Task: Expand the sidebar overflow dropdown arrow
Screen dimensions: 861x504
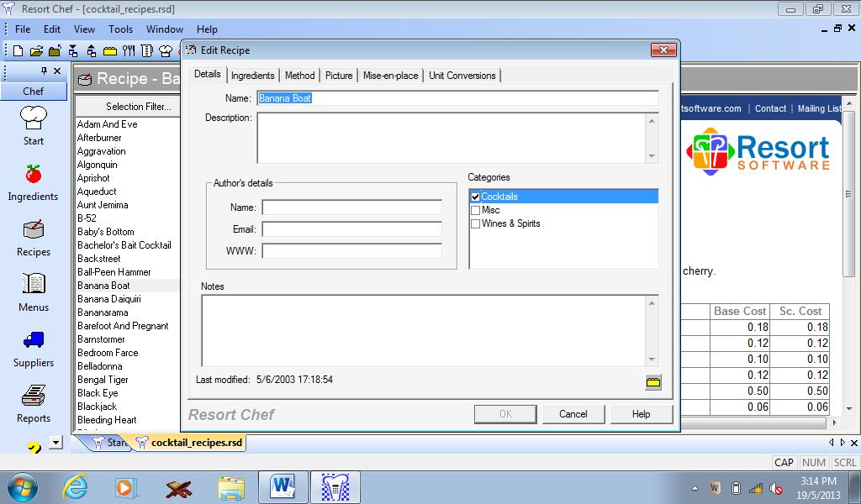Action: coord(56,442)
